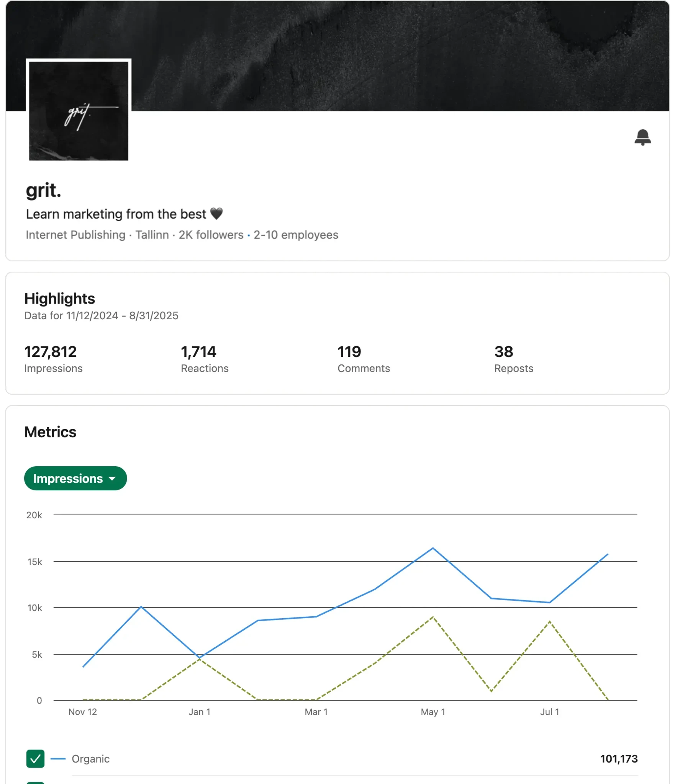
Task: Open the 2K followers link
Action: point(211,235)
